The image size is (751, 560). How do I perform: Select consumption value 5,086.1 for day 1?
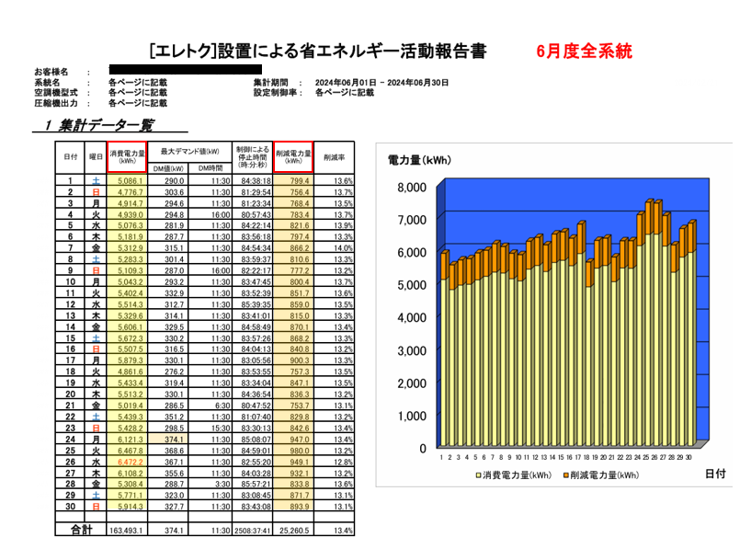(x=131, y=181)
